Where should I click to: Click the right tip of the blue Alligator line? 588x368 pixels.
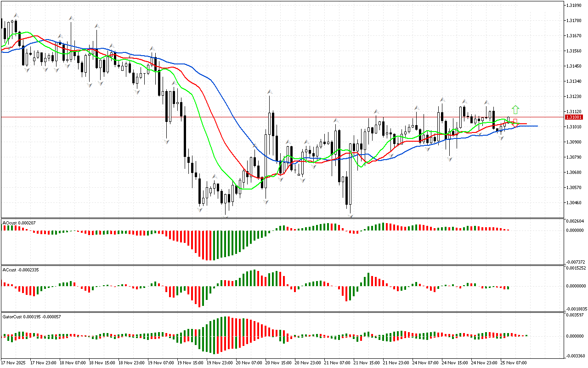(536, 126)
